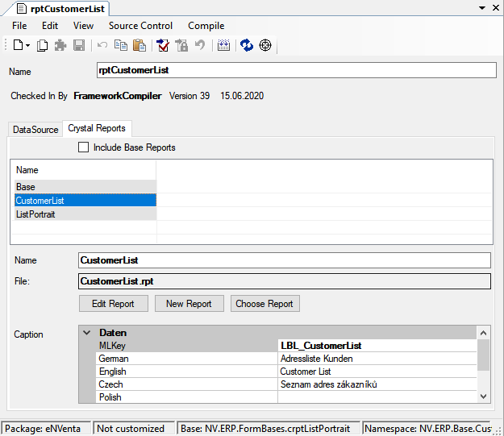The image size is (504, 436).
Task: Click the blue Refresh arrows icon
Action: (x=247, y=45)
